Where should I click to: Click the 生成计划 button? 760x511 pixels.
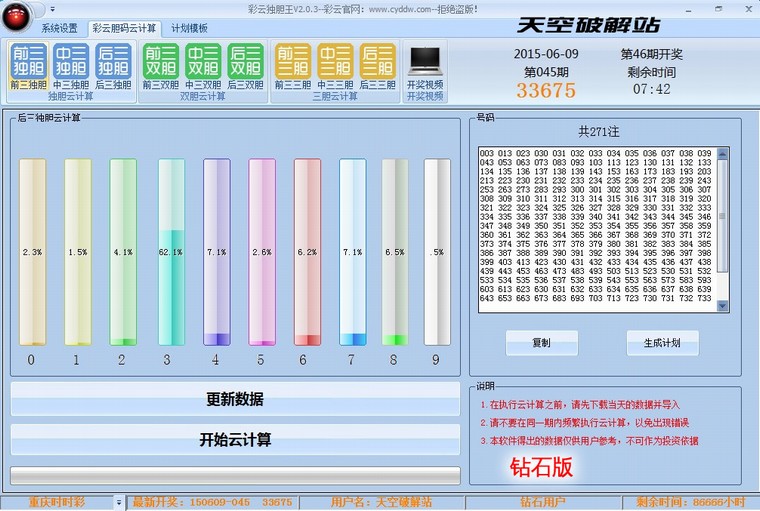[663, 342]
